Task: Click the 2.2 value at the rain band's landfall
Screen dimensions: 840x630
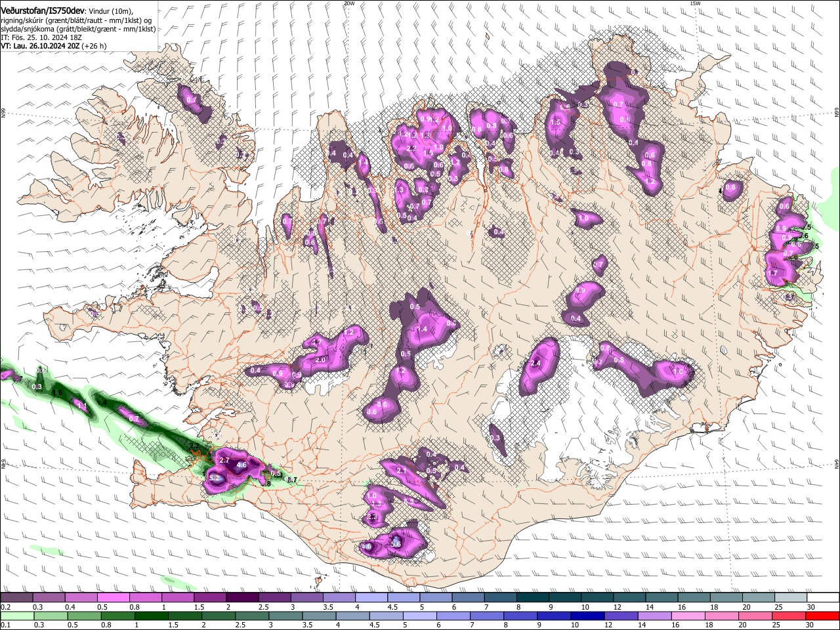Action: (x=194, y=446)
